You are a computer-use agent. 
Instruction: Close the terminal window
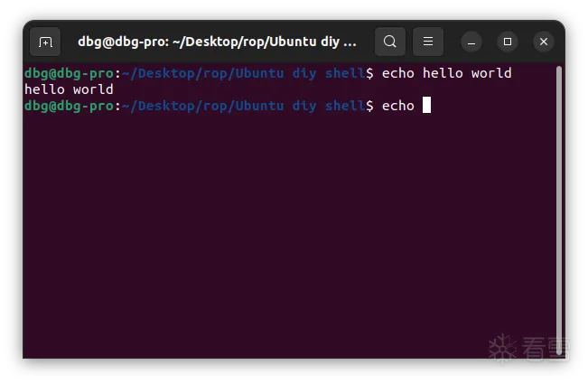[x=543, y=42]
